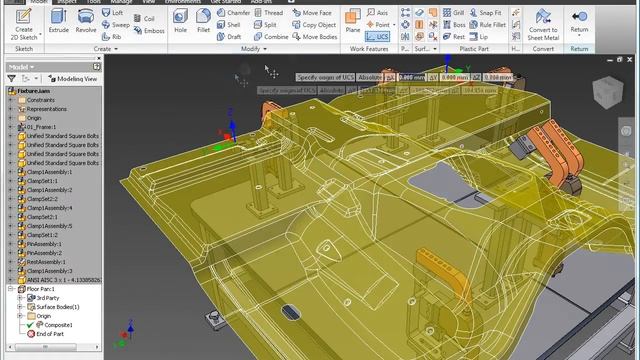Create a work Point

point(378,25)
